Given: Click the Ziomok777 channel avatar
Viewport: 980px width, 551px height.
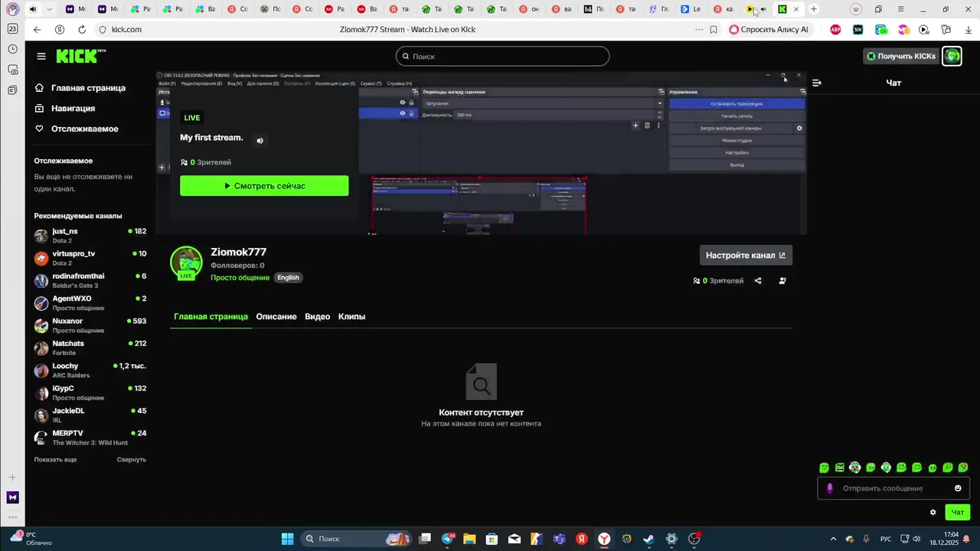Looking at the screenshot, I should click(x=186, y=262).
